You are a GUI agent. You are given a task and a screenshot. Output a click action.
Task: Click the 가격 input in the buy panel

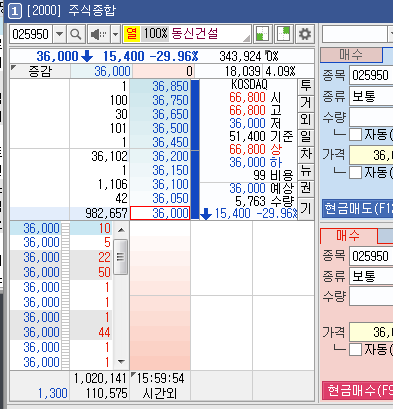point(371,332)
